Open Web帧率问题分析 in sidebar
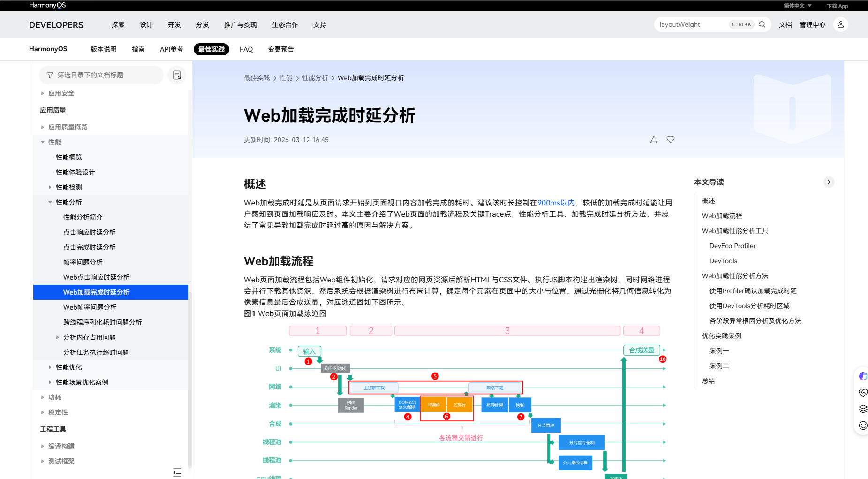Image resolution: width=868 pixels, height=479 pixels. pyautogui.click(x=90, y=307)
